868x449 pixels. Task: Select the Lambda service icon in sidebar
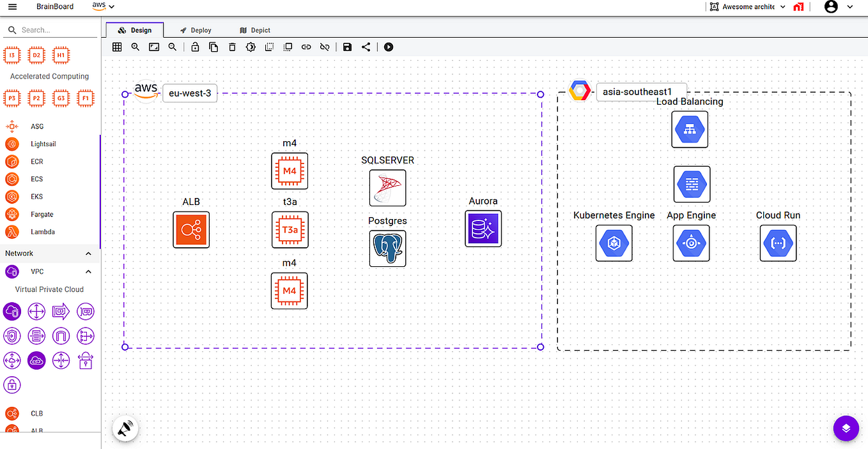12,232
